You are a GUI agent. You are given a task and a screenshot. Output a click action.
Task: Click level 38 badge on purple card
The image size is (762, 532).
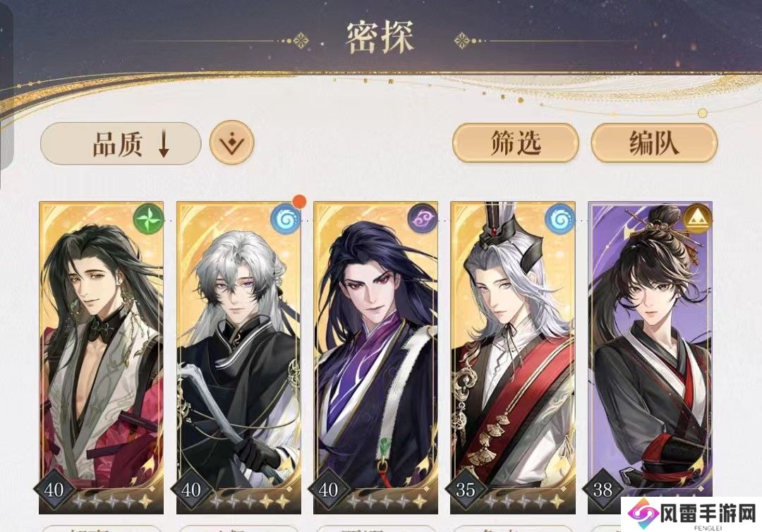pos(603,489)
